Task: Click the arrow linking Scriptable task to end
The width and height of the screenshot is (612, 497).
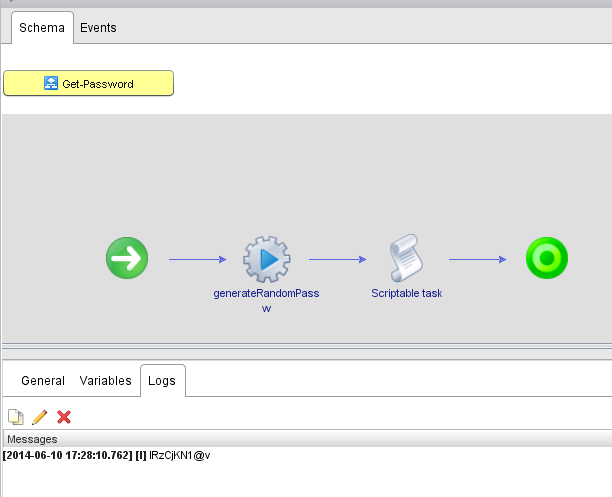Action: tap(477, 259)
